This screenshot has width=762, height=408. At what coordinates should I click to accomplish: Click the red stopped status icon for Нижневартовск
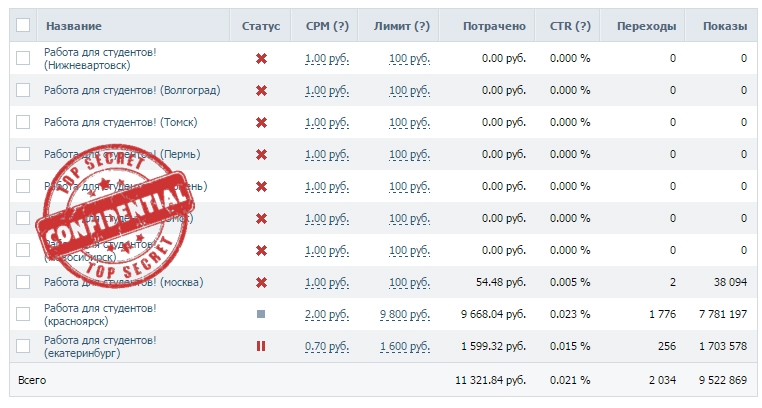click(x=262, y=59)
